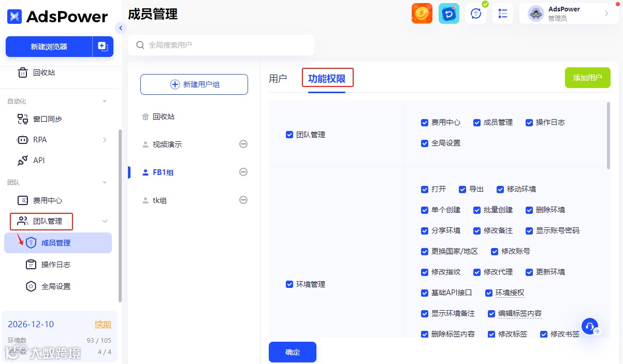Click the left sidebar scrollbar
623x364 pixels.
(120, 216)
